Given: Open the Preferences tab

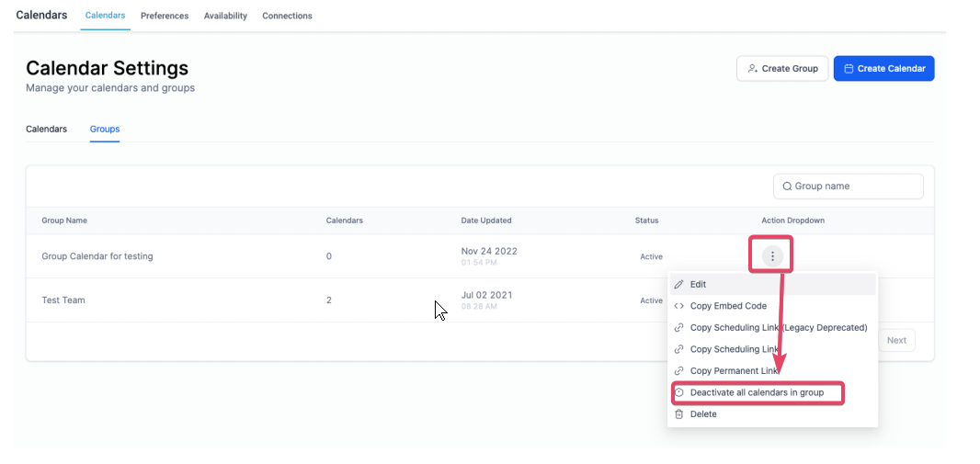Looking at the screenshot, I should (165, 16).
